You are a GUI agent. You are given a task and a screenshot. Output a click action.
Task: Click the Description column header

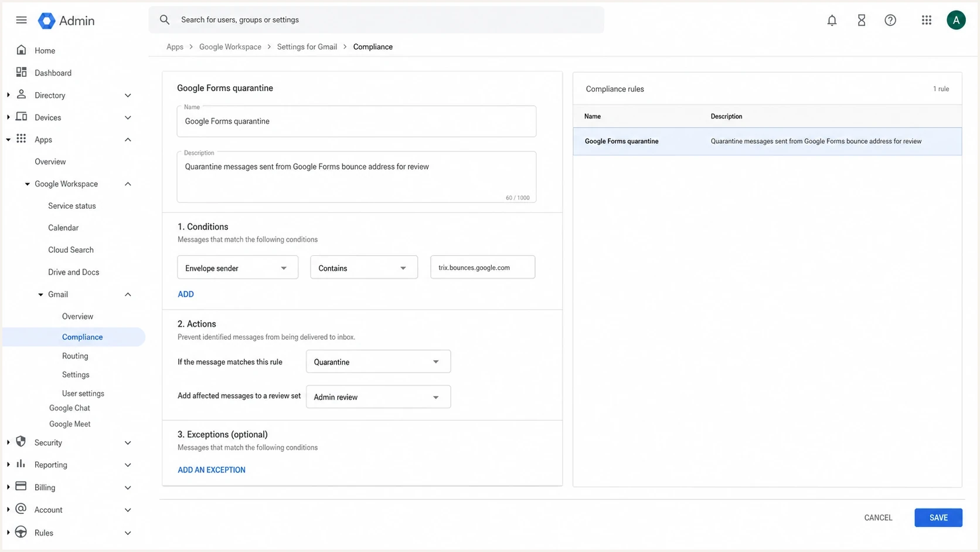coord(726,116)
